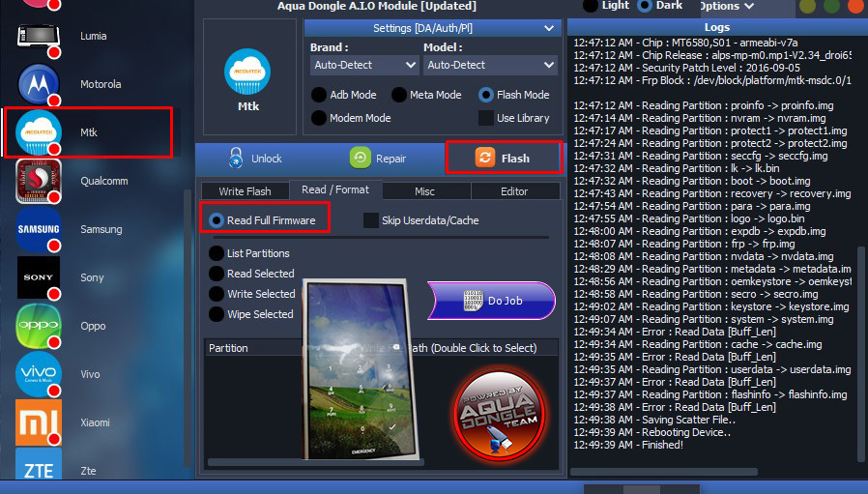Screen dimensions: 868x494
Task: Click the green window control dot
Action: [831, 6]
